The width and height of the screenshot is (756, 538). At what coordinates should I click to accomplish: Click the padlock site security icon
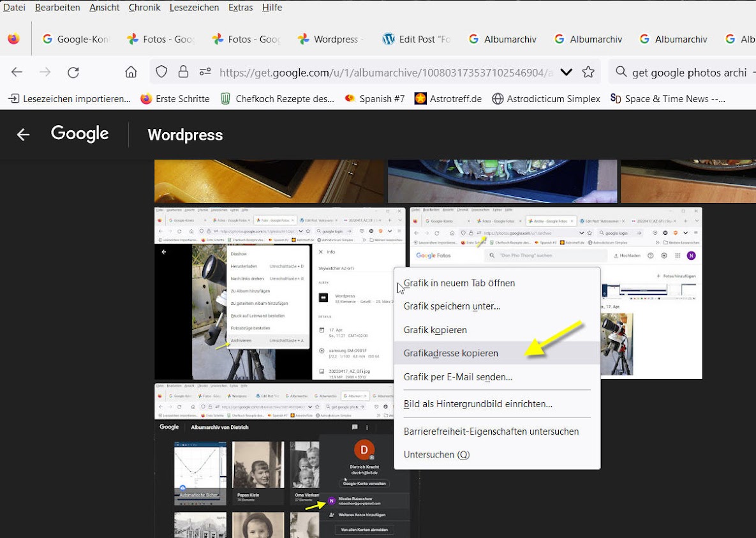(183, 72)
